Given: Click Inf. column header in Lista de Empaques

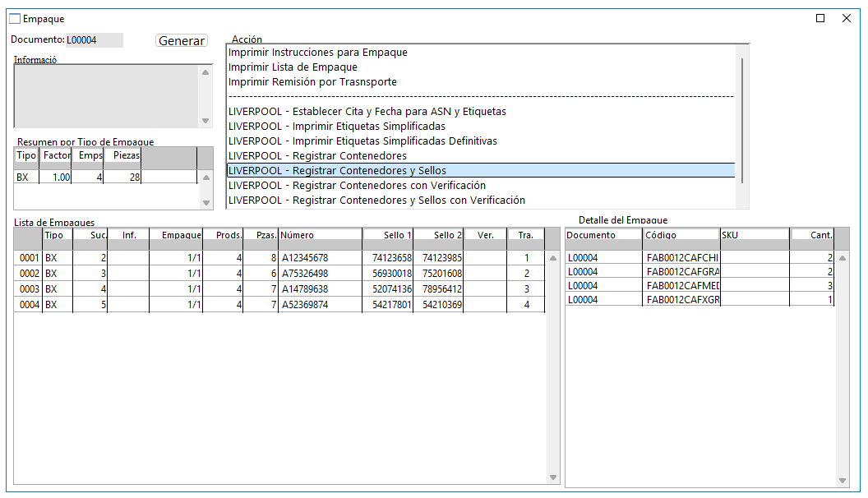Looking at the screenshot, I should point(128,236).
